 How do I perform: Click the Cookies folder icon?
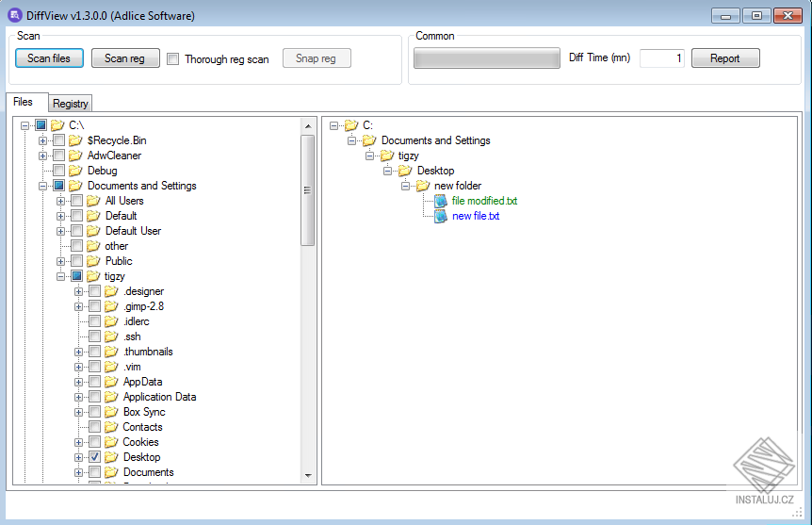click(x=111, y=442)
